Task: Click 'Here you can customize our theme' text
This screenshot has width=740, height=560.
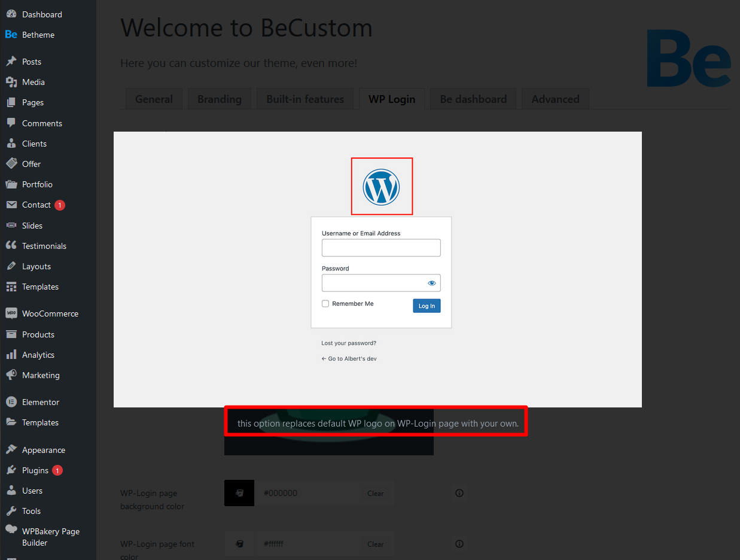Action: coord(239,63)
